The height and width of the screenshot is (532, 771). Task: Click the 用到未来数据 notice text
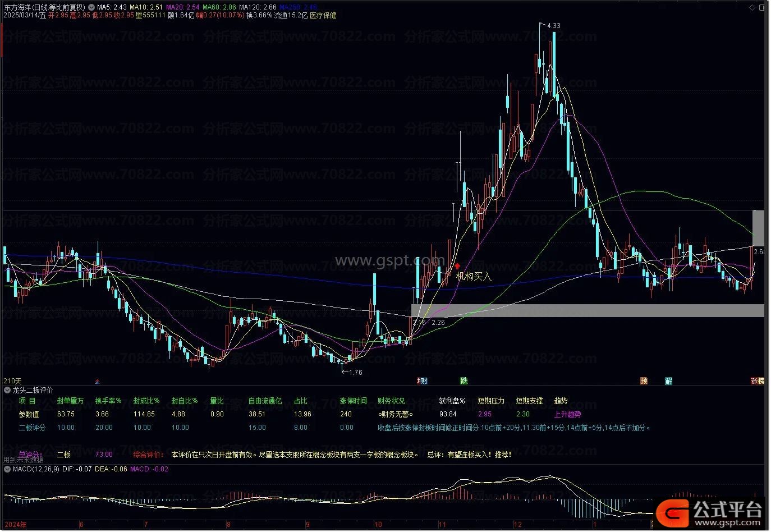tap(24, 460)
